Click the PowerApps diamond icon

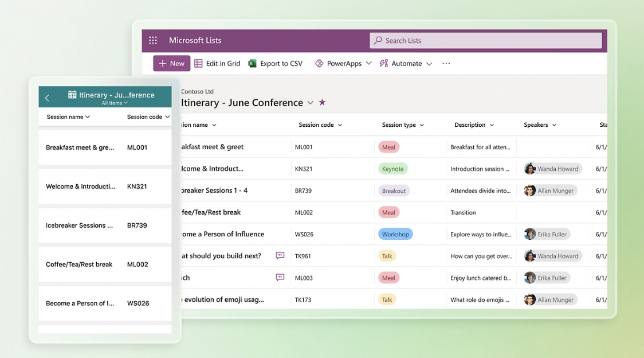pos(319,63)
